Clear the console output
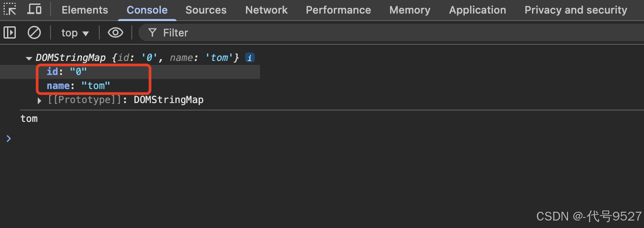Image resolution: width=644 pixels, height=228 pixels. (x=34, y=32)
